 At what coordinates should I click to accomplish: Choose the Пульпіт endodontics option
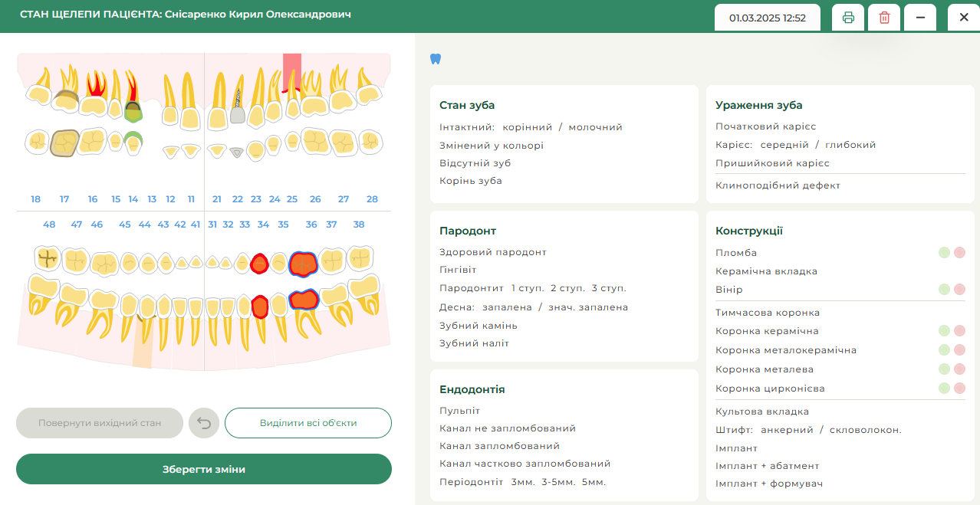[459, 411]
